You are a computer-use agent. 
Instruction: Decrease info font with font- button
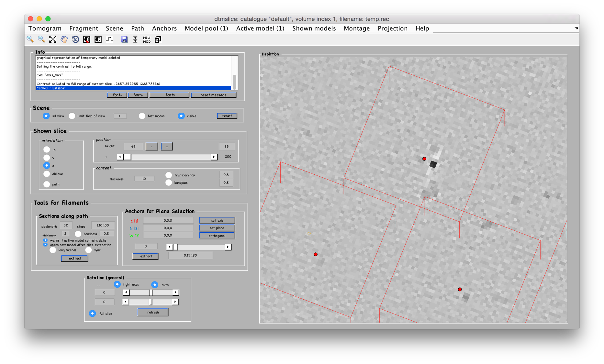pos(117,95)
